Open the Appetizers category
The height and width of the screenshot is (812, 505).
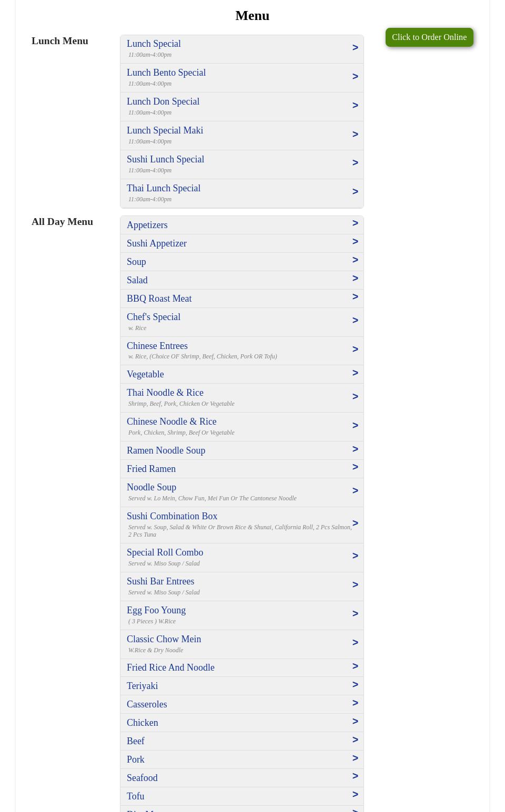[x=147, y=225]
